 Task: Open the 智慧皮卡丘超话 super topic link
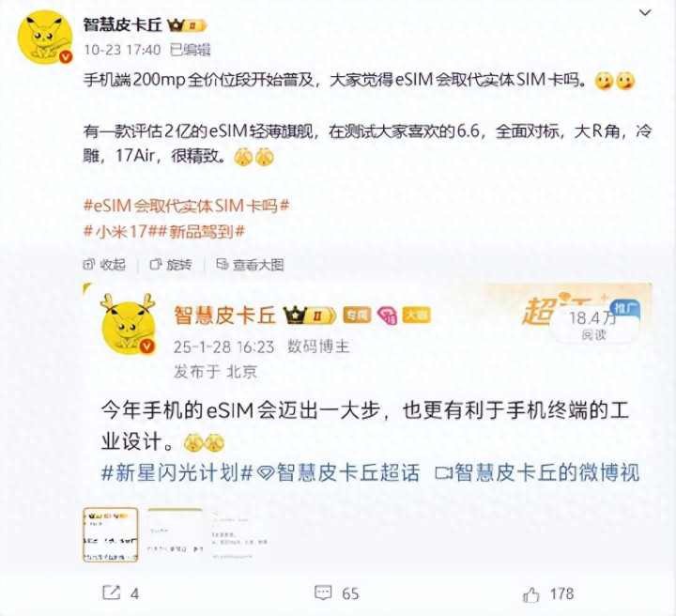click(x=338, y=472)
